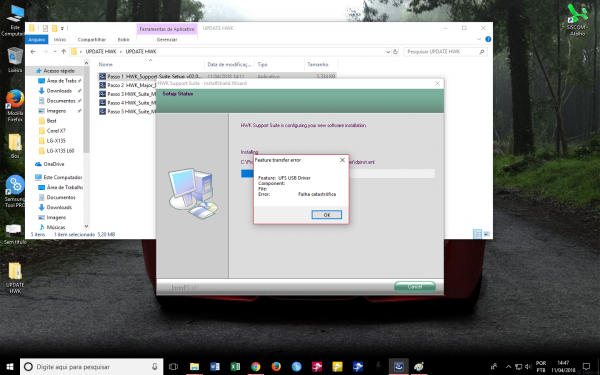Viewport: 600px width, 375px height.
Task: Open Word from the taskbar
Action: point(215,367)
